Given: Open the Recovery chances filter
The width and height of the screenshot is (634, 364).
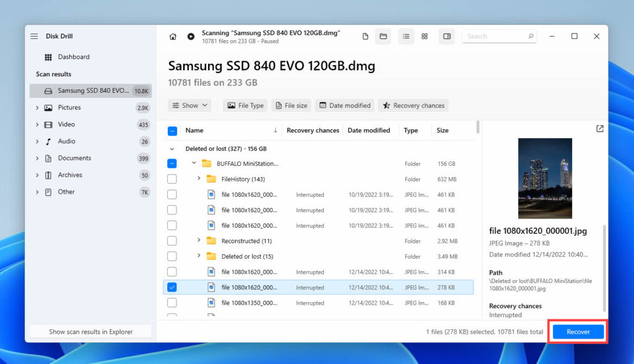Looking at the screenshot, I should pos(413,105).
